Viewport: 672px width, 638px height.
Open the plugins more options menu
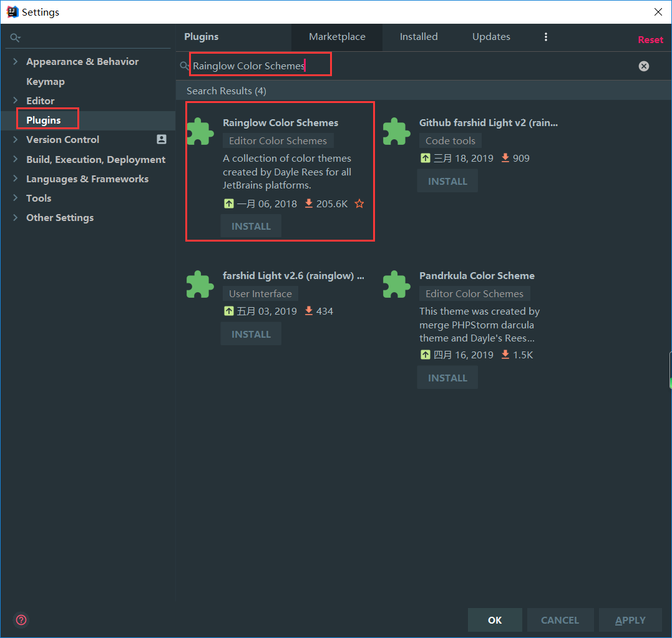pyautogui.click(x=546, y=37)
